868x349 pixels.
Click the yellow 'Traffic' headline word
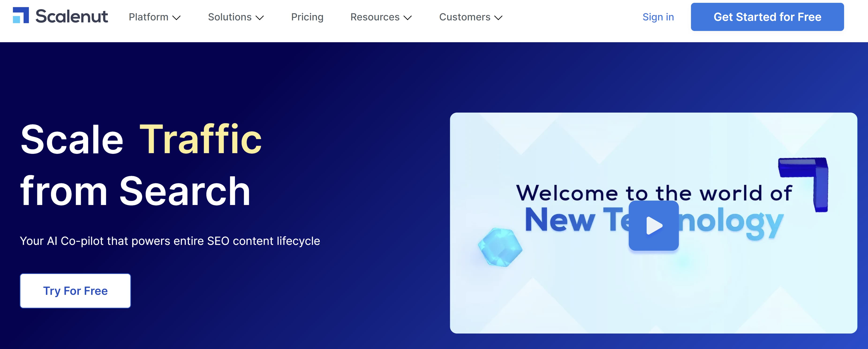click(x=200, y=139)
